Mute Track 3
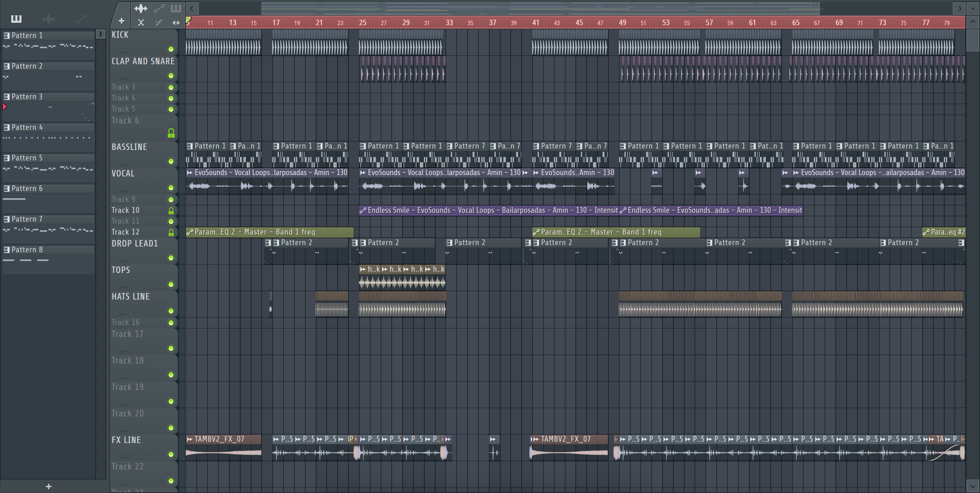Viewport: 980px width, 493px height. click(171, 87)
